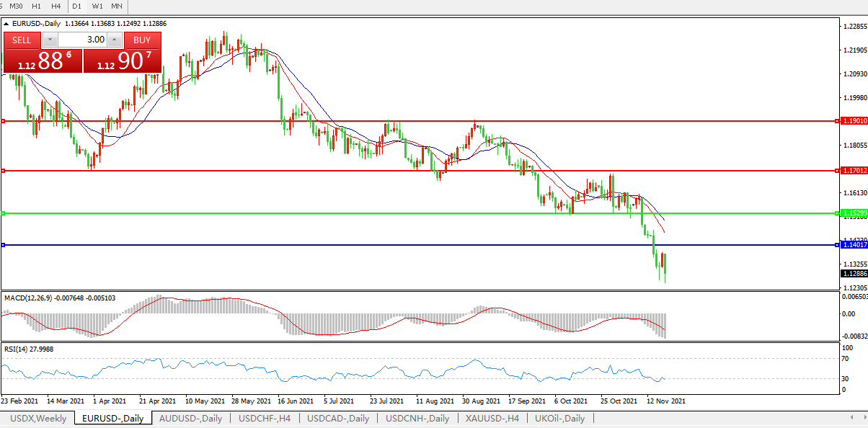The height and width of the screenshot is (428, 868).
Task: Click the 3.00 lot volume field
Action: click(81, 40)
